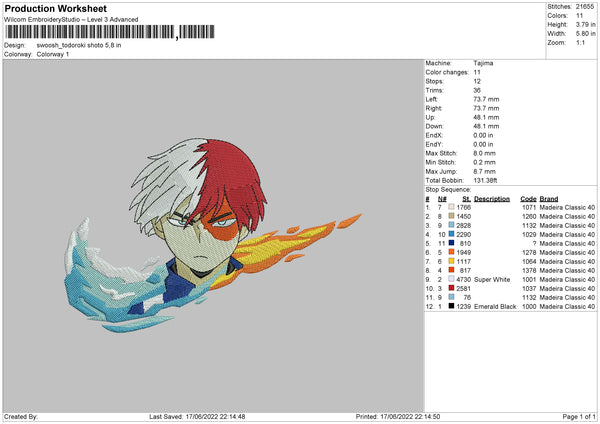Click the Zoom value 1:1
The width and height of the screenshot is (600, 424).
(580, 42)
